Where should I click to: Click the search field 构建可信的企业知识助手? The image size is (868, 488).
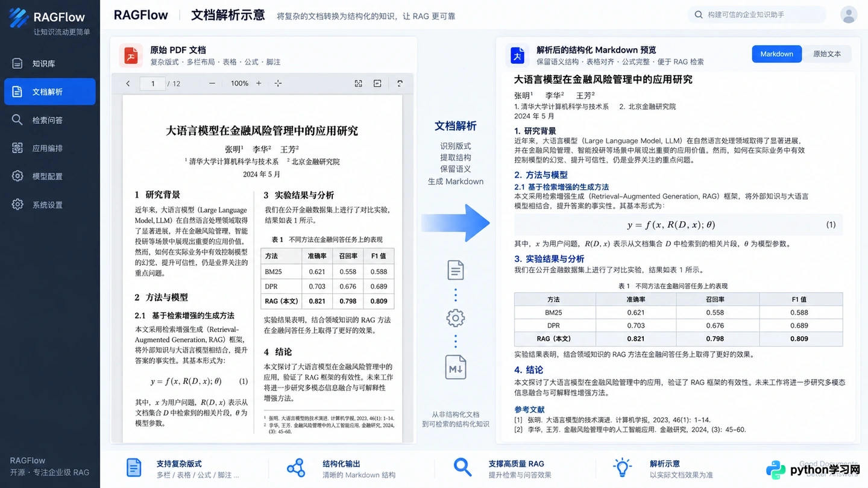point(757,14)
